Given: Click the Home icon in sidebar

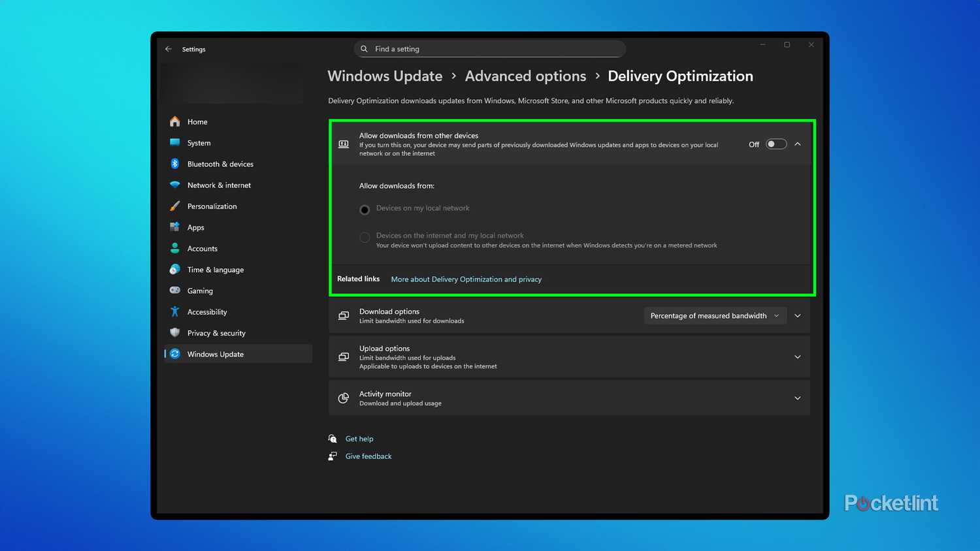Looking at the screenshot, I should 174,121.
